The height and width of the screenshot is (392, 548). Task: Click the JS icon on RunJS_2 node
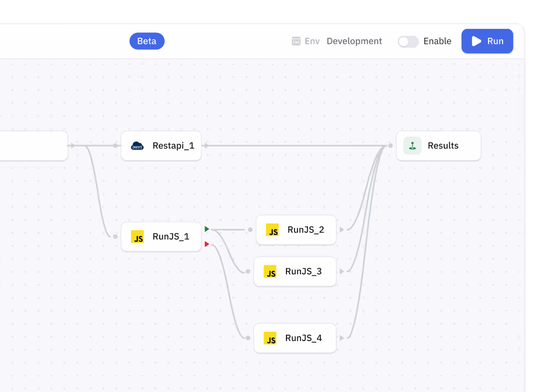point(273,230)
